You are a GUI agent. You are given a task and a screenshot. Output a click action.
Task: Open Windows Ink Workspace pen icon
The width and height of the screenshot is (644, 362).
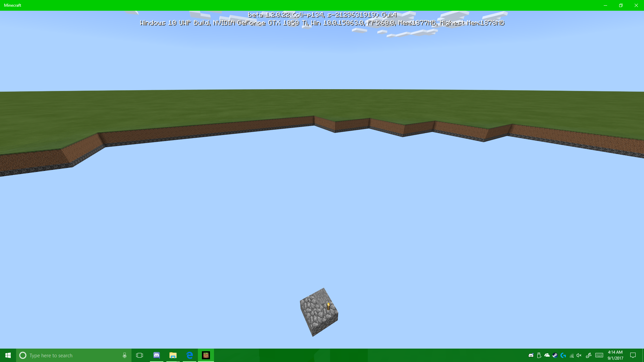point(589,355)
